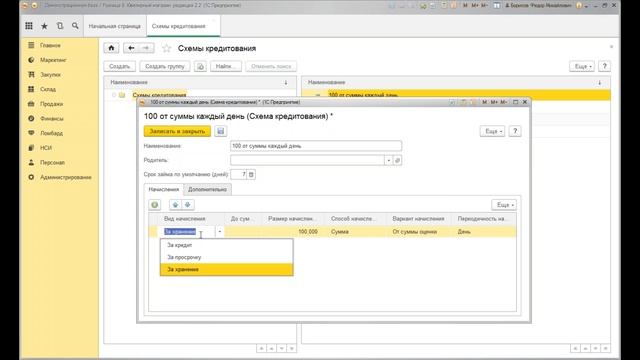Select Схемы кредитования folder in tree

click(x=159, y=95)
